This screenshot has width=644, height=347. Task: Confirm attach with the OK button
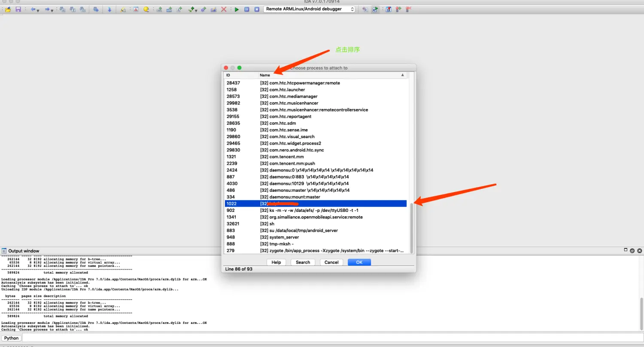359,262
